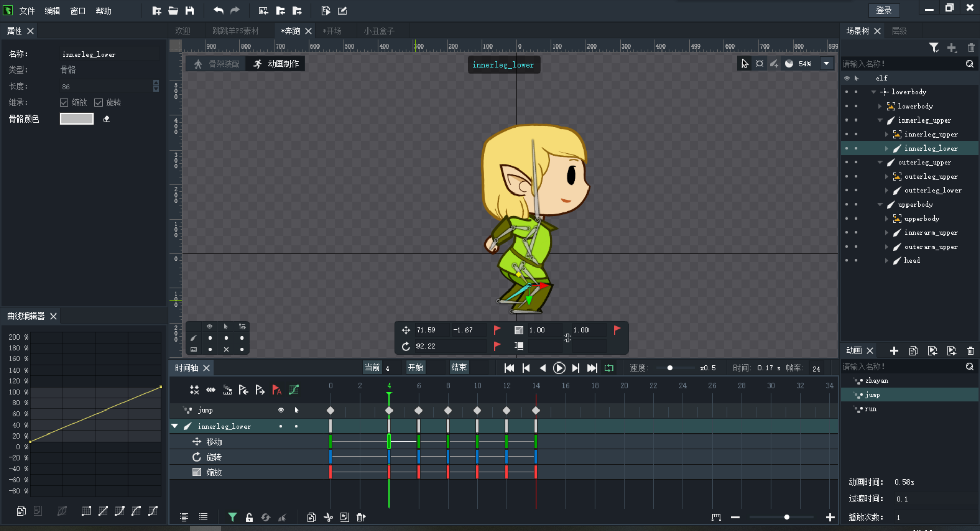Click the undo arrow icon
Screen dimensions: 980x531
(218, 10)
